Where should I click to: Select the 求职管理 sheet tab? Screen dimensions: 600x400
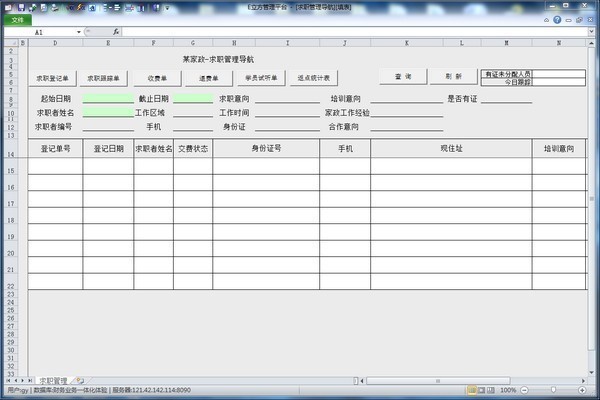[53, 381]
